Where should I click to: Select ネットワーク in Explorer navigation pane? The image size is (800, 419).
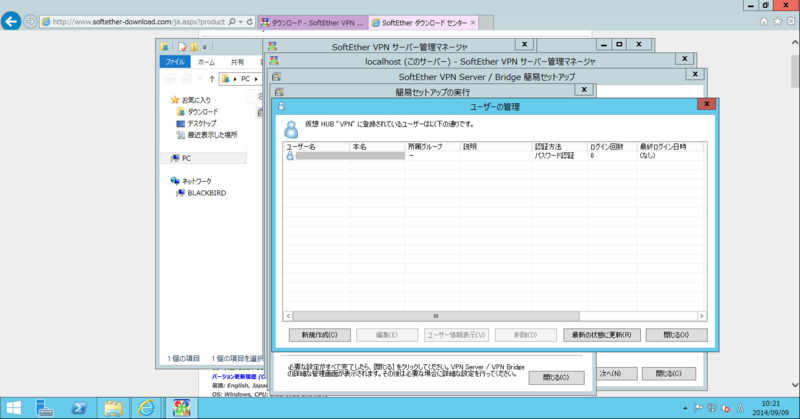click(196, 181)
